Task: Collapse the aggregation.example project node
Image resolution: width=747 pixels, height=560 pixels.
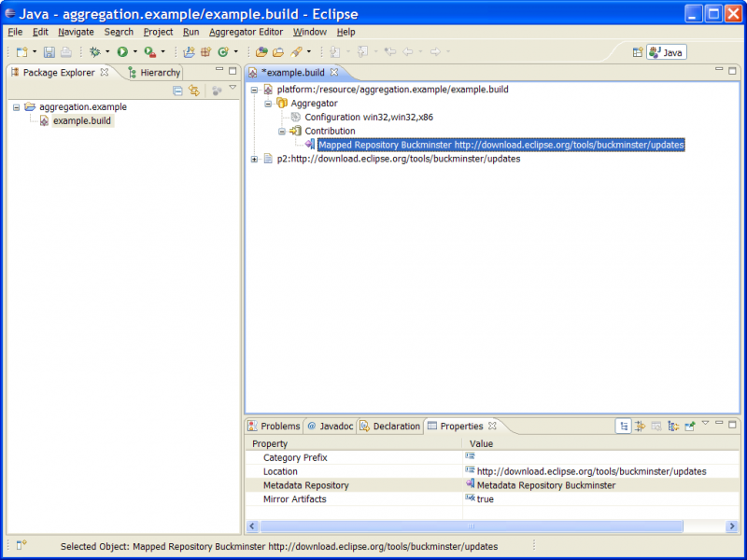Action: (16, 107)
